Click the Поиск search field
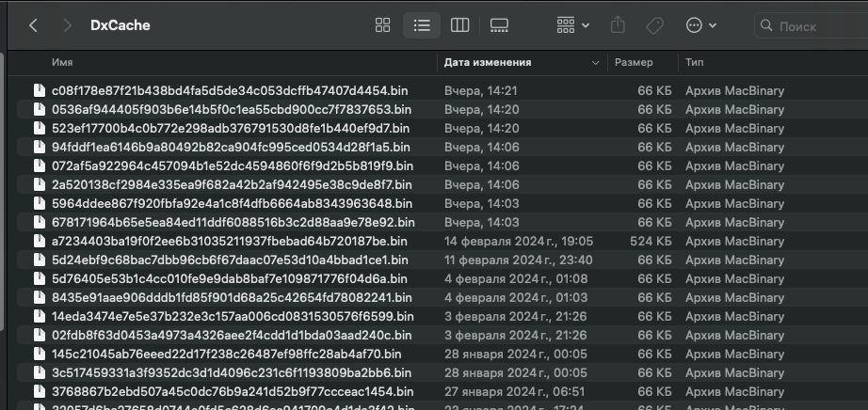868x410 pixels. pyautogui.click(x=812, y=26)
